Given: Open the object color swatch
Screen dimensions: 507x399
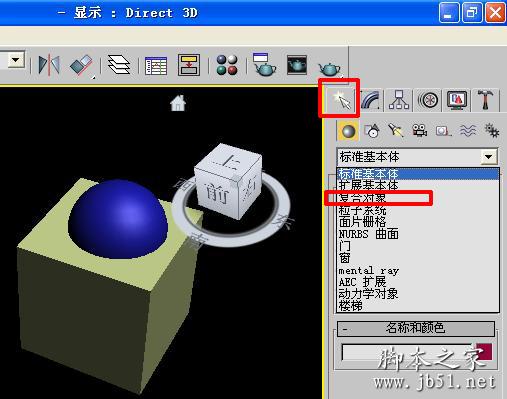Looking at the screenshot, I should [484, 352].
